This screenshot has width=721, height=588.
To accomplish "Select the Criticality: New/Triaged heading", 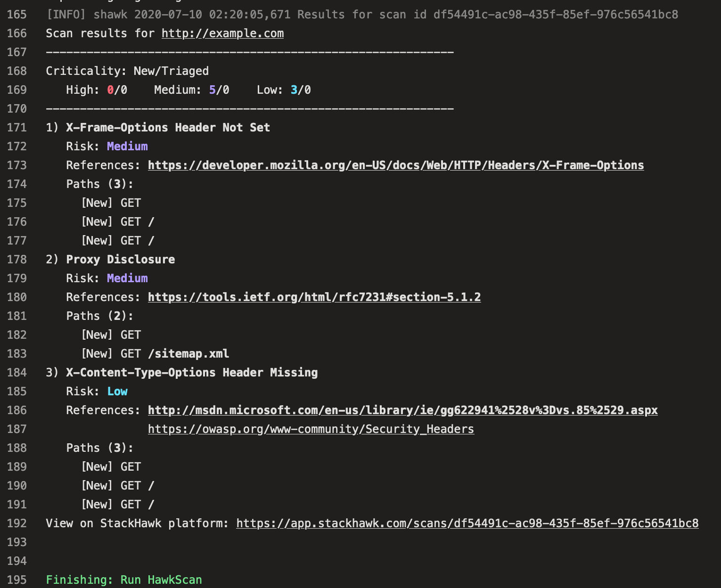I will click(x=127, y=71).
